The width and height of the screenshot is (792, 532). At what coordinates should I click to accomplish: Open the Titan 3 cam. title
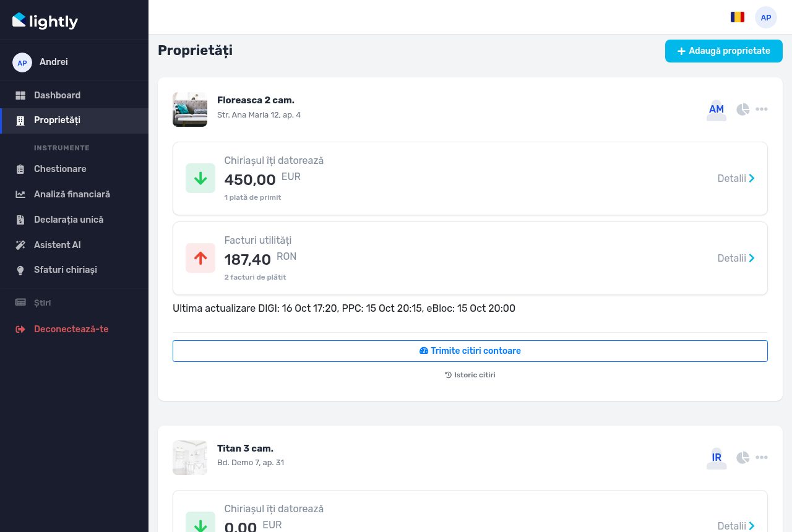[245, 448]
